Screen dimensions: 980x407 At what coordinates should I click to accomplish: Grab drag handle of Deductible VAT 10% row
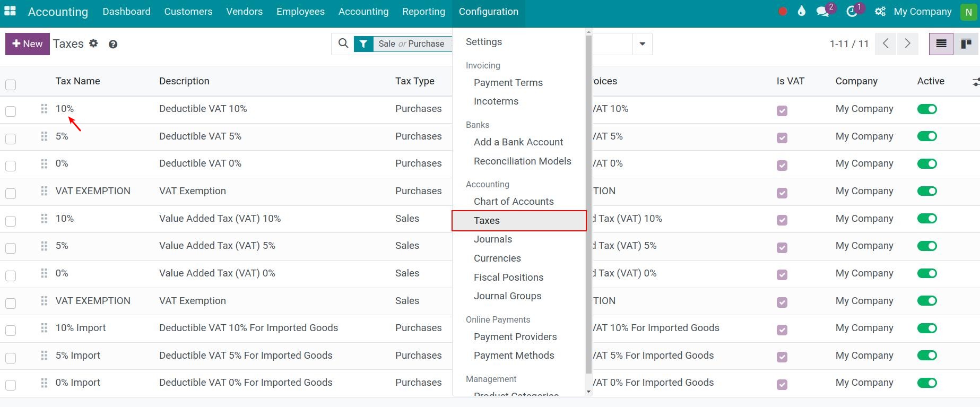44,109
